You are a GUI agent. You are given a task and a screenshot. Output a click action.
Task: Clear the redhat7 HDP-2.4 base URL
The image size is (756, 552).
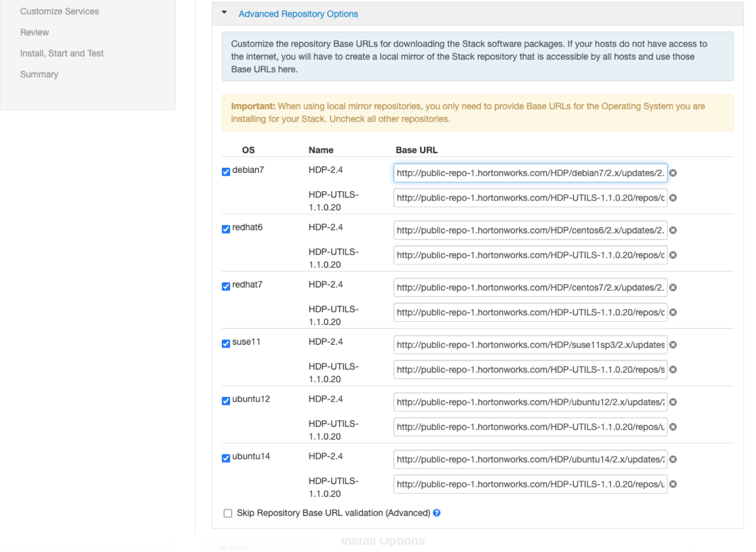673,288
